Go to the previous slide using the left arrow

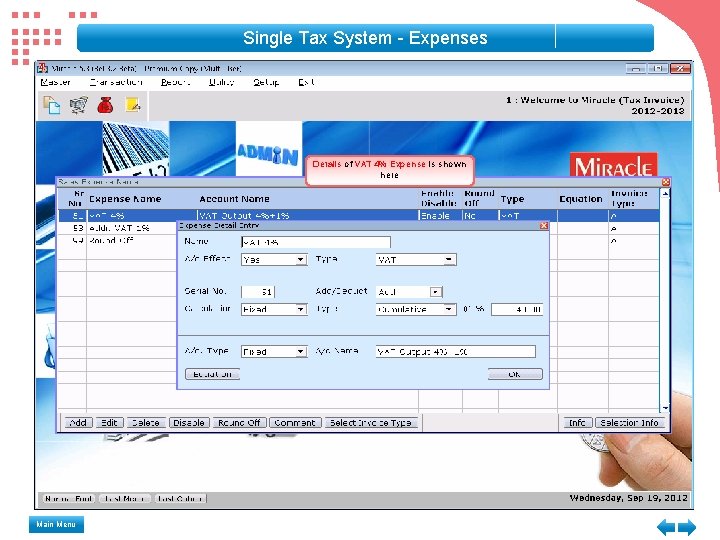point(666,527)
